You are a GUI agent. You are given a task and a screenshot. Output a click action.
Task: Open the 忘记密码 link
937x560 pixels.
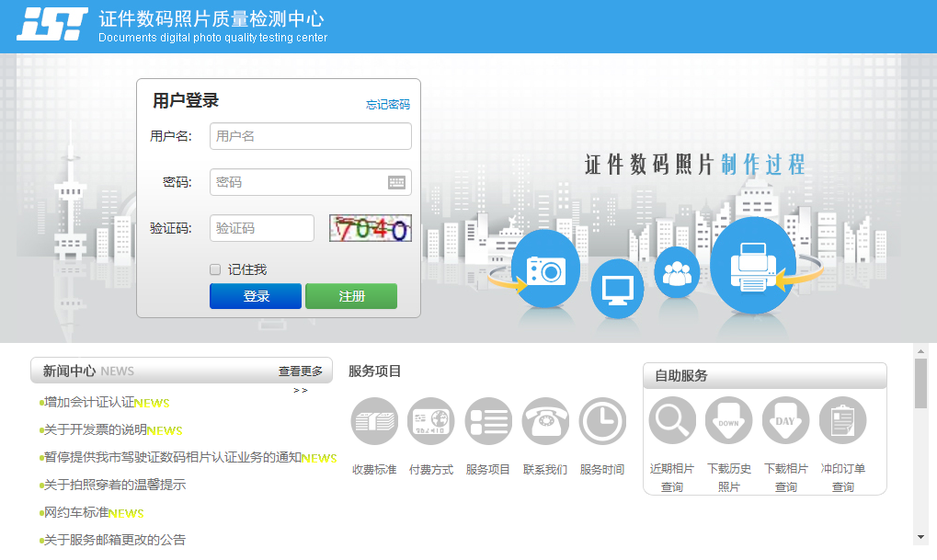pyautogui.click(x=388, y=105)
